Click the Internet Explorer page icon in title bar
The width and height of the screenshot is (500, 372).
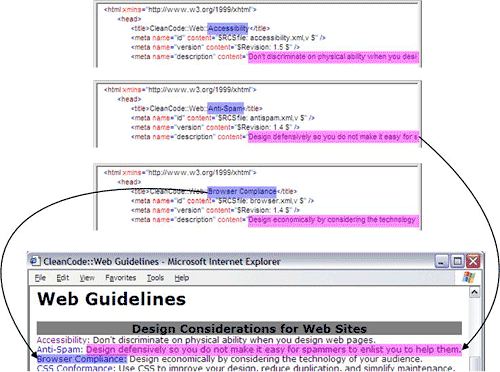(x=35, y=261)
